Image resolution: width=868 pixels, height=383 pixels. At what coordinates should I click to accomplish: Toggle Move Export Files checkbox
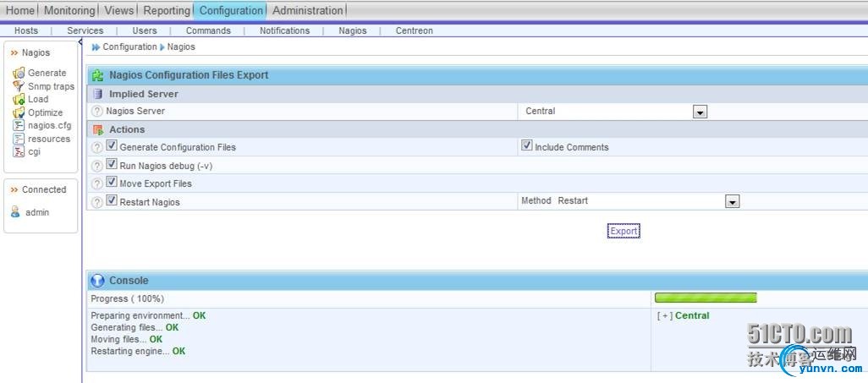coord(112,182)
